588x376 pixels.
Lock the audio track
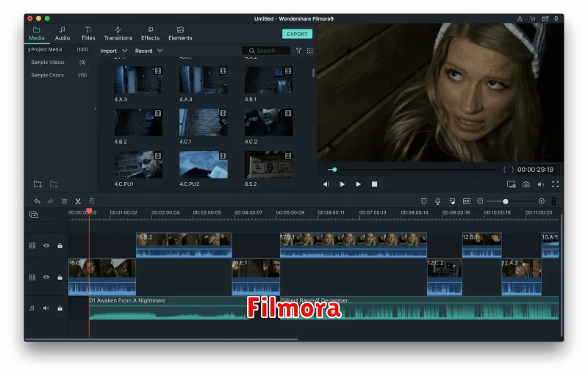coord(60,308)
